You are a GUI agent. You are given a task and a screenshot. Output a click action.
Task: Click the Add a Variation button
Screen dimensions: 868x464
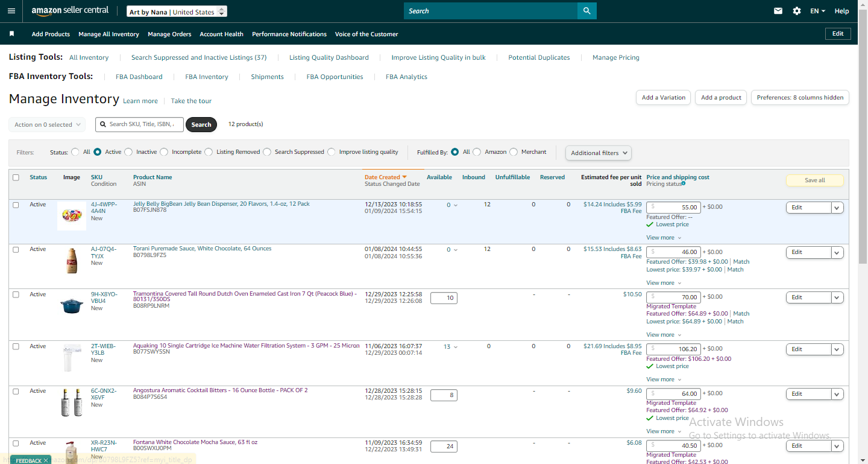tap(664, 98)
